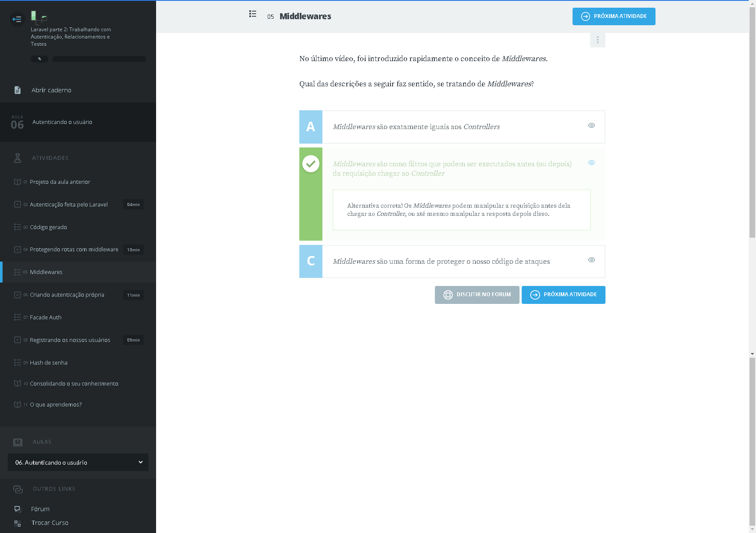Open 'Facade Auth' activity in sidebar
756x533 pixels.
pyautogui.click(x=46, y=318)
